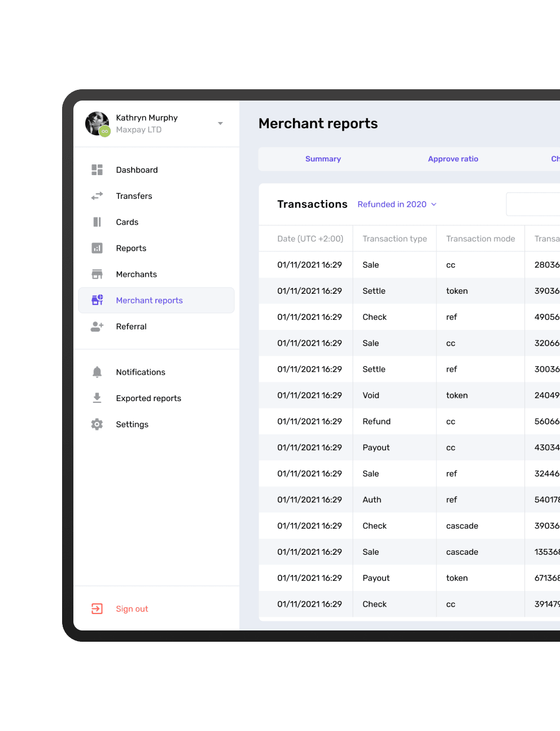Click the Exported reports download icon
Viewport: 560px width, 731px height.
[97, 398]
